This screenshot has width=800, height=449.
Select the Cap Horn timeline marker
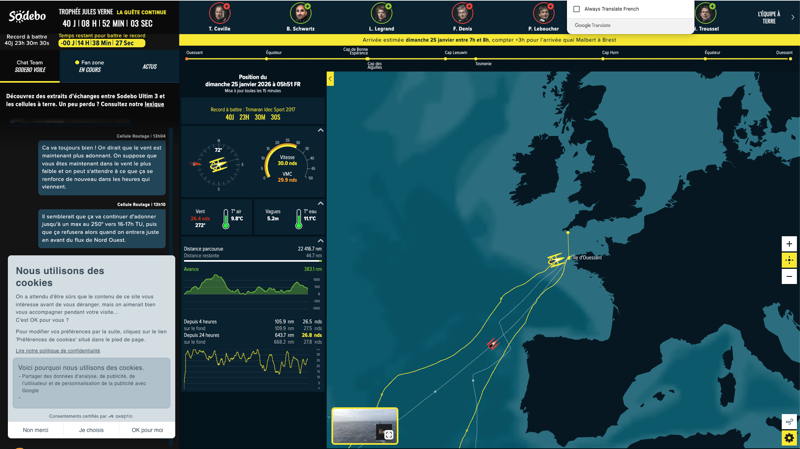[x=603, y=59]
